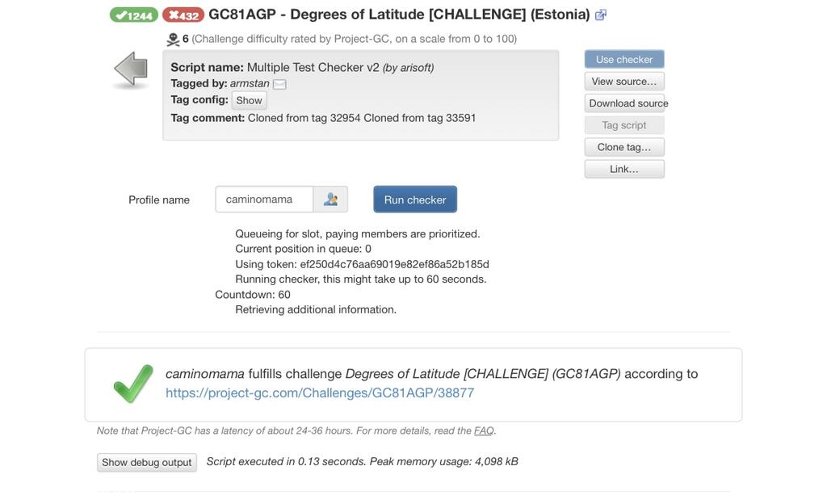Open the FAQ link
This screenshot has height=504, width=827.
click(484, 430)
